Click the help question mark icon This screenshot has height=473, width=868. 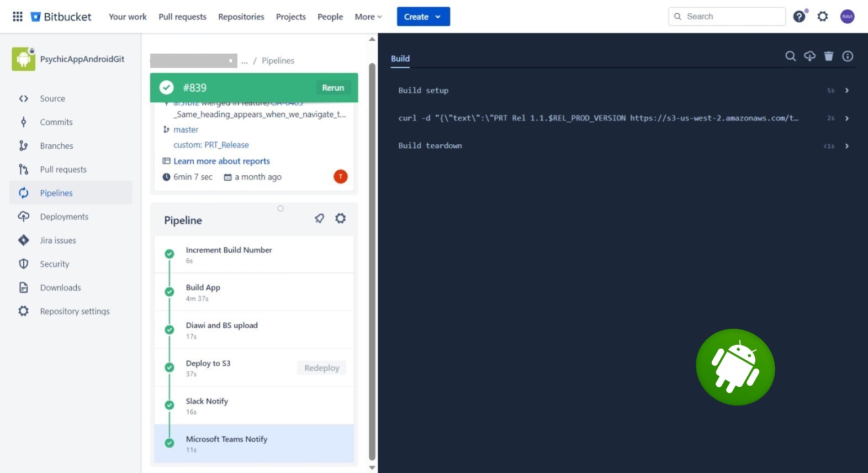click(x=799, y=17)
